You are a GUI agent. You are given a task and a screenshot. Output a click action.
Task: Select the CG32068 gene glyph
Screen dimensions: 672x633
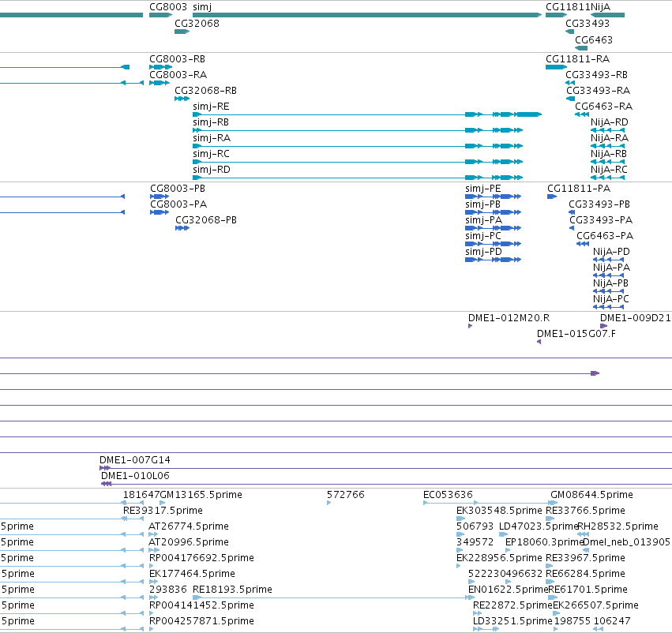coord(182,32)
